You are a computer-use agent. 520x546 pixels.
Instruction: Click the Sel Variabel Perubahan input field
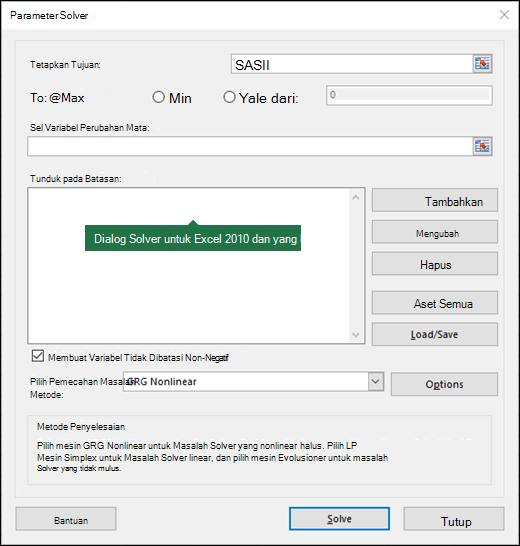coord(250,146)
